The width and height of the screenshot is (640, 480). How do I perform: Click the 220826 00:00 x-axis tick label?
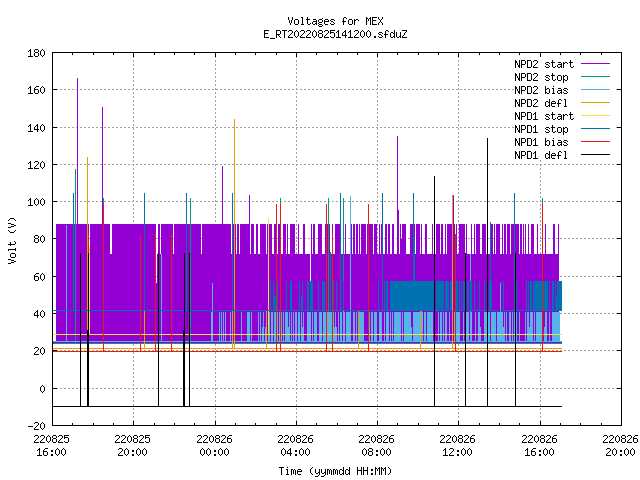click(x=214, y=445)
